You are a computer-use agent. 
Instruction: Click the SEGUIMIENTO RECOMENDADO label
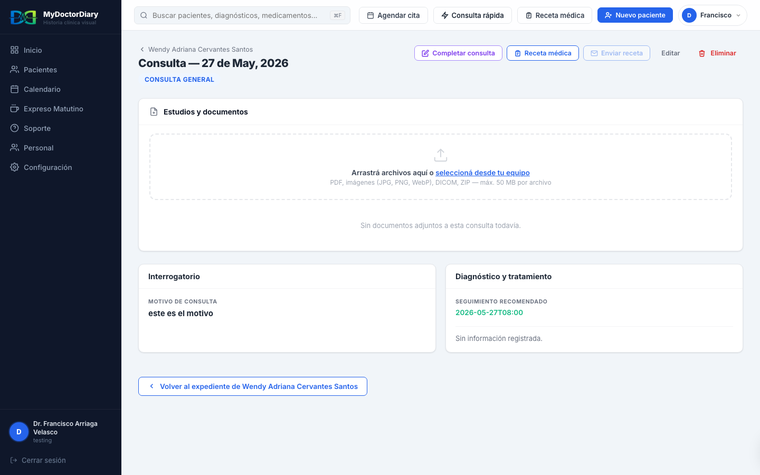point(501,301)
